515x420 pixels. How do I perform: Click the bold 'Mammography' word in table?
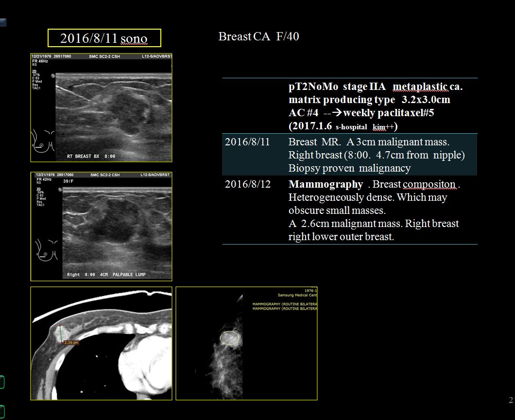[326, 185]
